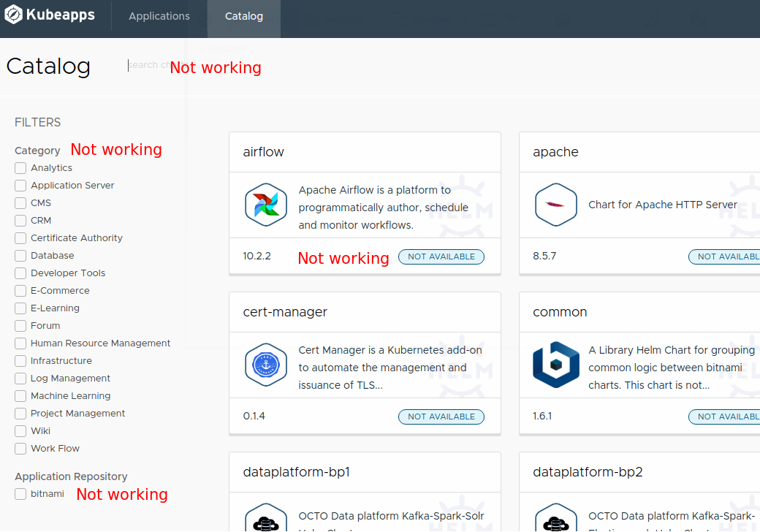Viewport: 760px width, 532px height.
Task: Enable the bitnami repository filter
Action: click(x=20, y=494)
